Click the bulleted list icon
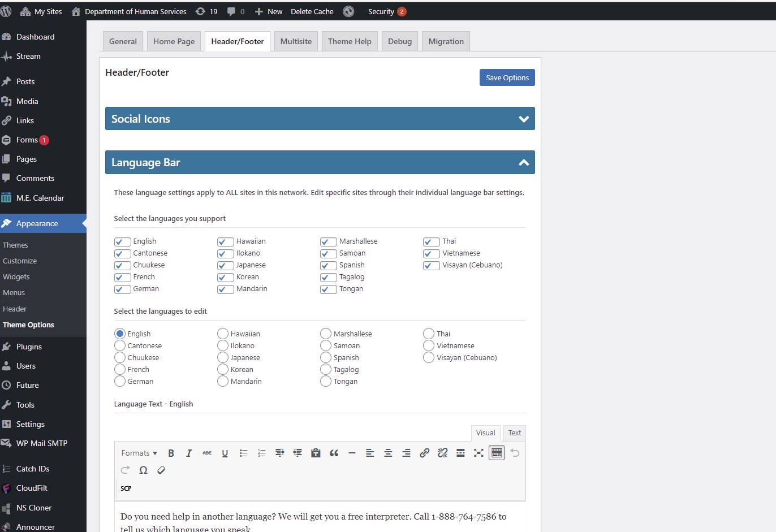 tap(243, 453)
